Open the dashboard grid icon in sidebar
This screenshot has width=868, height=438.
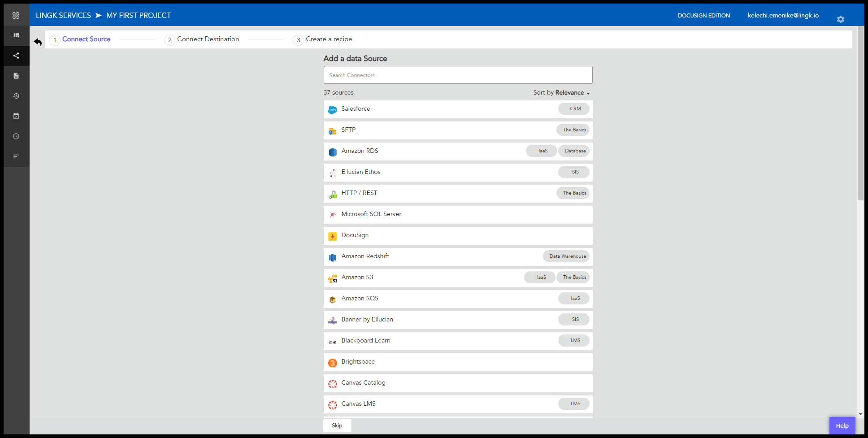tap(16, 35)
